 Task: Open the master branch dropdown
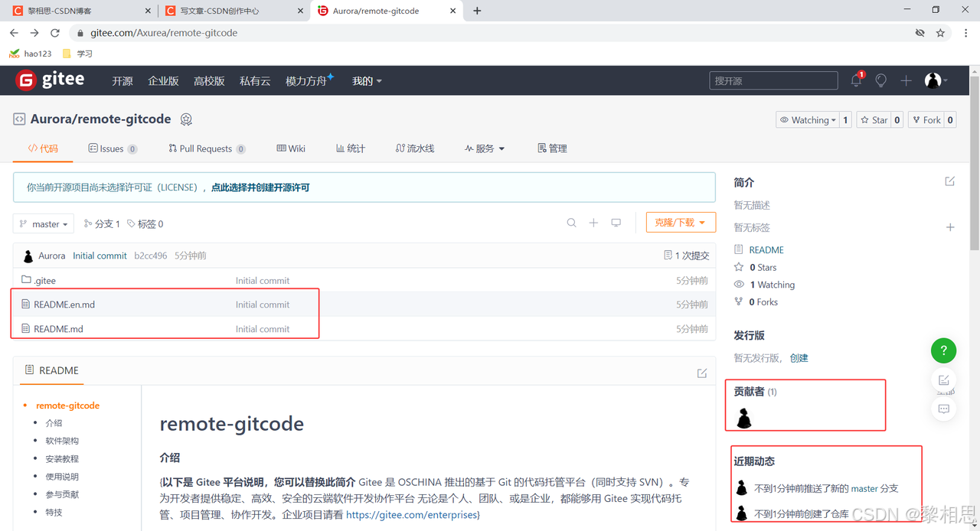(44, 223)
